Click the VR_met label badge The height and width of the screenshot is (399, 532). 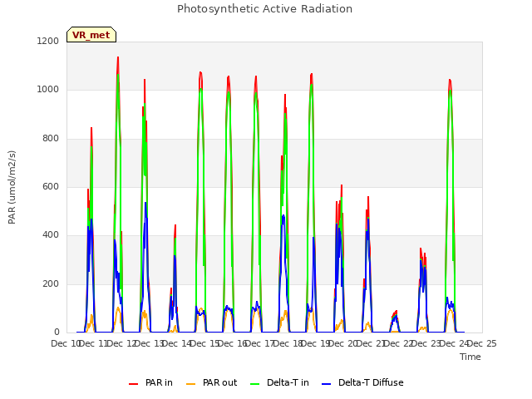point(91,35)
